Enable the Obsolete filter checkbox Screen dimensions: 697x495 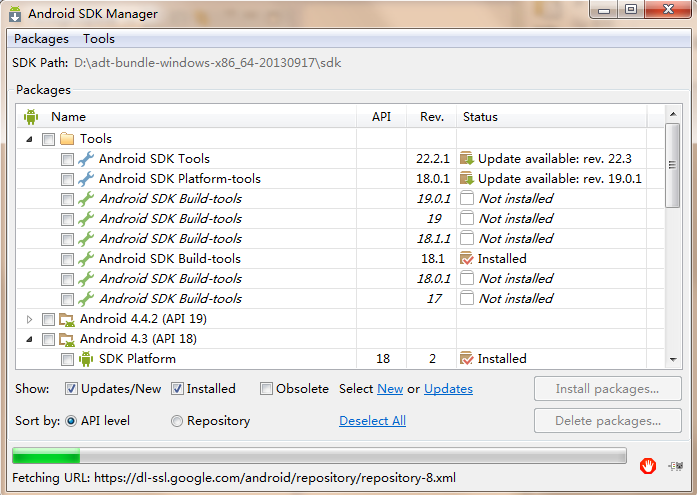tap(266, 389)
